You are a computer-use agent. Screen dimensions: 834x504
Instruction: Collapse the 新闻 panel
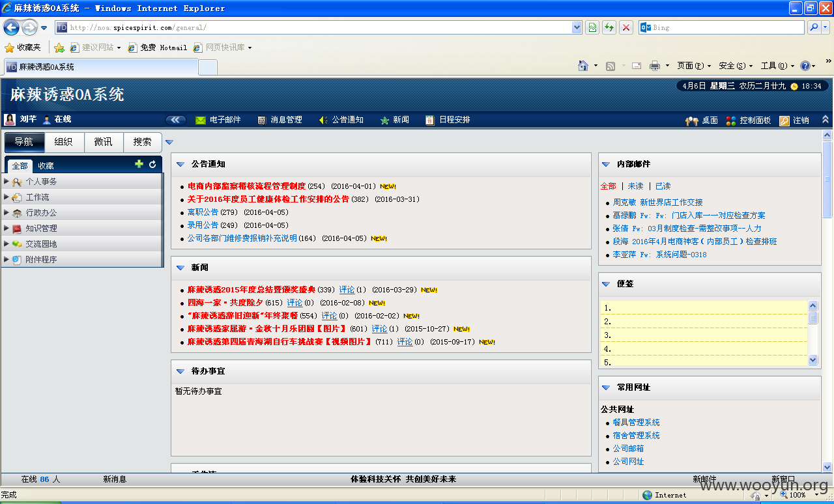coord(180,268)
